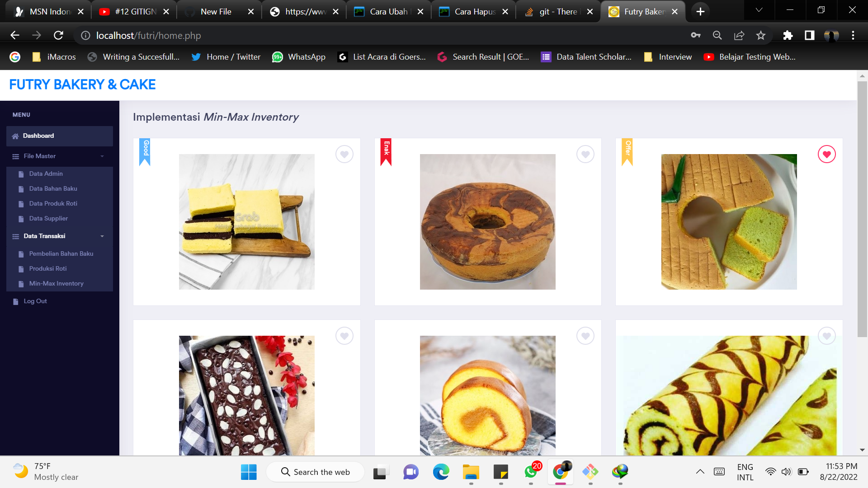Image resolution: width=868 pixels, height=488 pixels.
Task: Favorite the chocolate almond brownie
Action: (344, 336)
